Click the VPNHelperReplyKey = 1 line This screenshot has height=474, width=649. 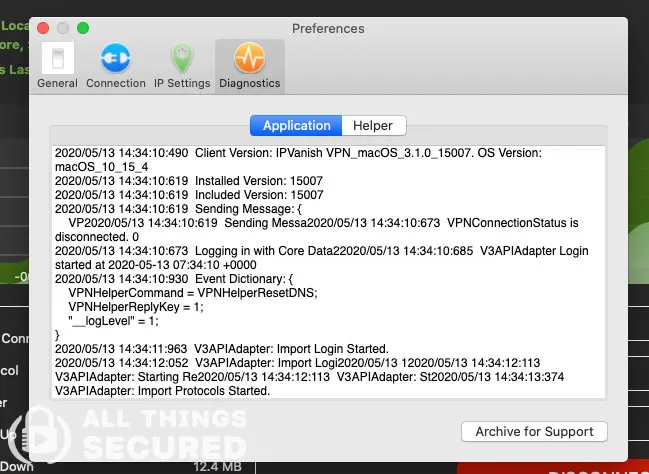click(136, 307)
